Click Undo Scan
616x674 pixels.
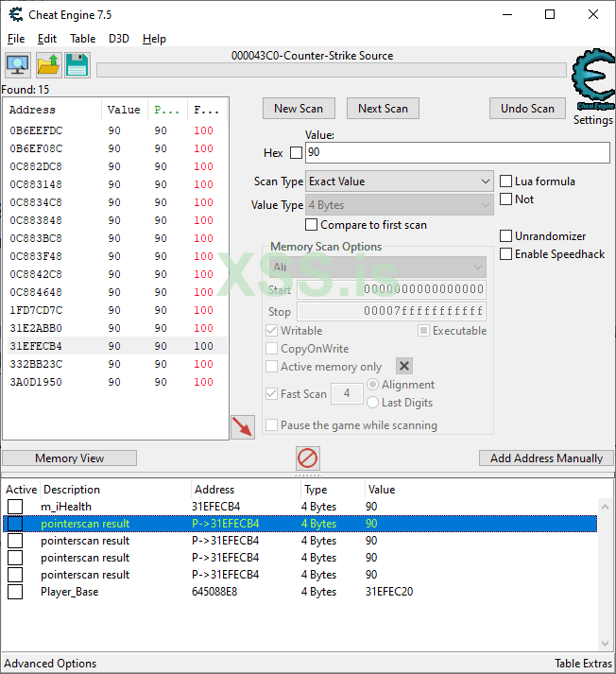(x=527, y=109)
